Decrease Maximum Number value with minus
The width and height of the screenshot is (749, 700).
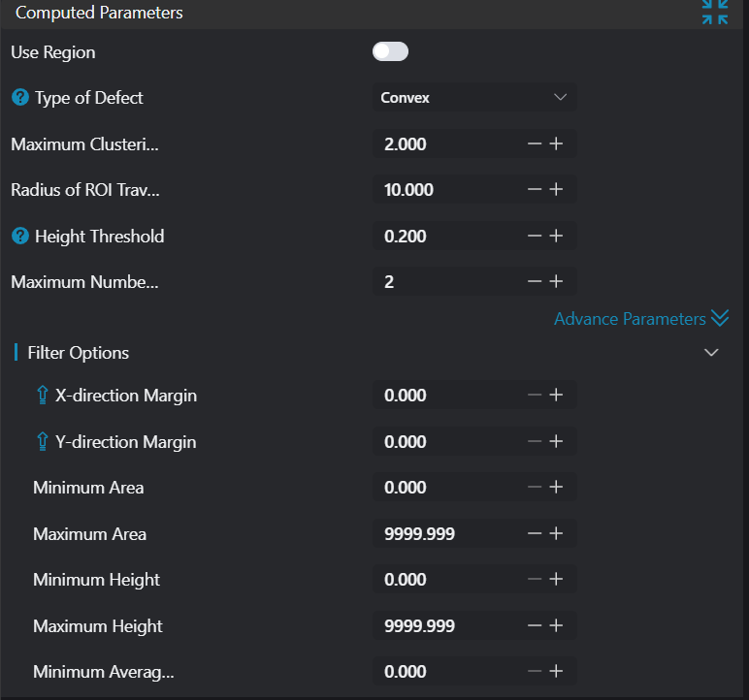535,282
